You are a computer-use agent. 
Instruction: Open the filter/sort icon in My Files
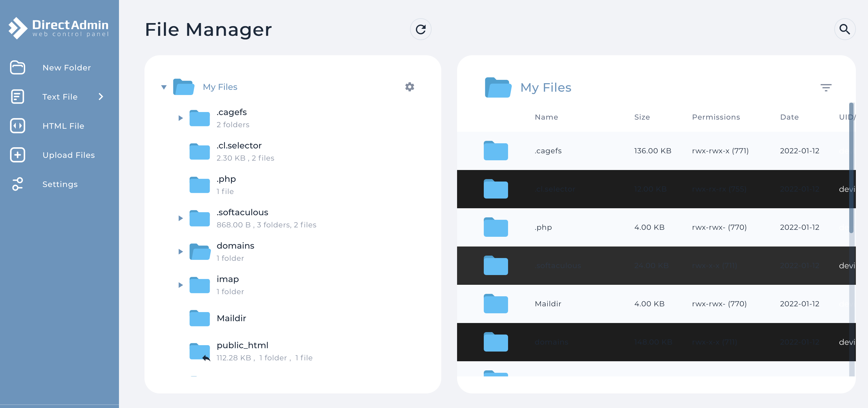826,88
